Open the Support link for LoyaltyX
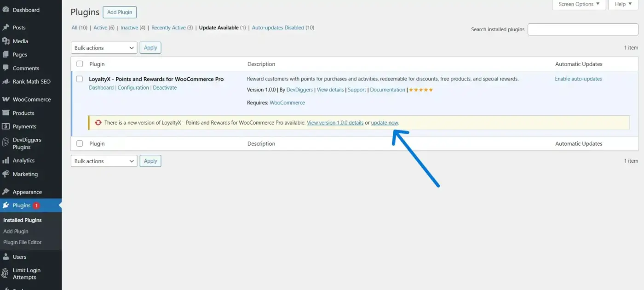 [x=357, y=90]
